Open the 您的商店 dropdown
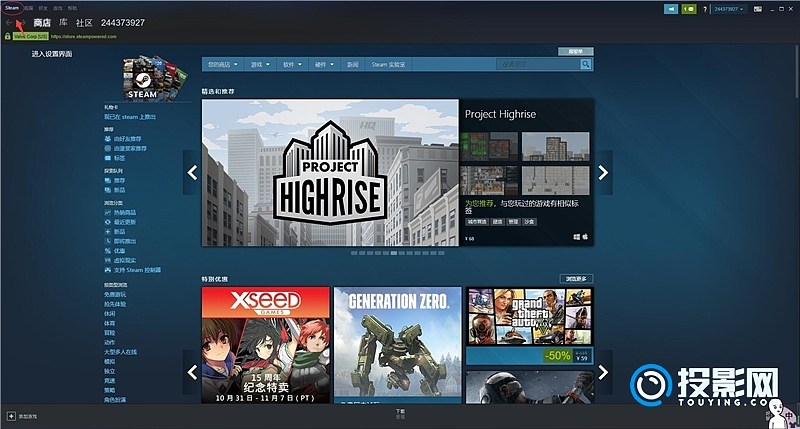This screenshot has width=800, height=429. (222, 64)
